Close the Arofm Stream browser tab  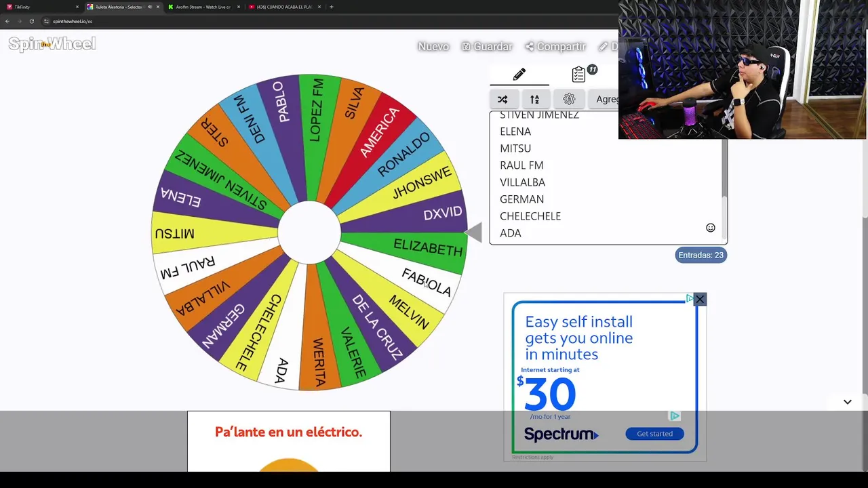[x=239, y=7]
